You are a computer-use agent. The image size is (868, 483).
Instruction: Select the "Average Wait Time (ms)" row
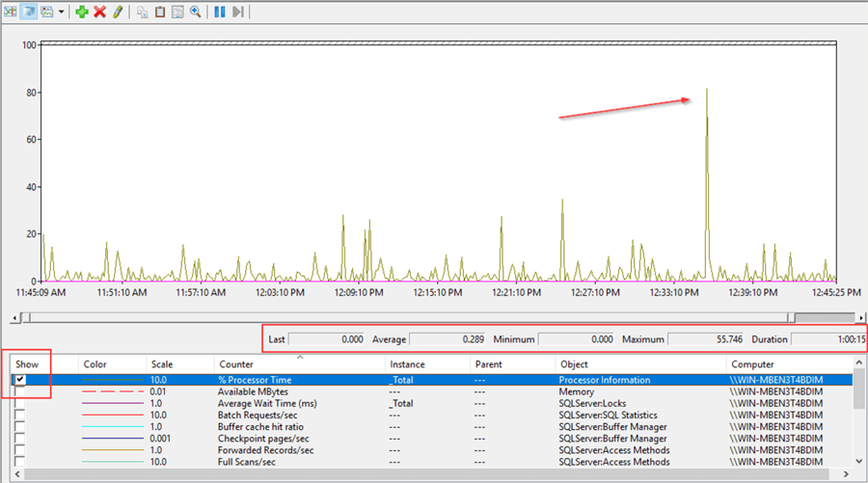432,403
